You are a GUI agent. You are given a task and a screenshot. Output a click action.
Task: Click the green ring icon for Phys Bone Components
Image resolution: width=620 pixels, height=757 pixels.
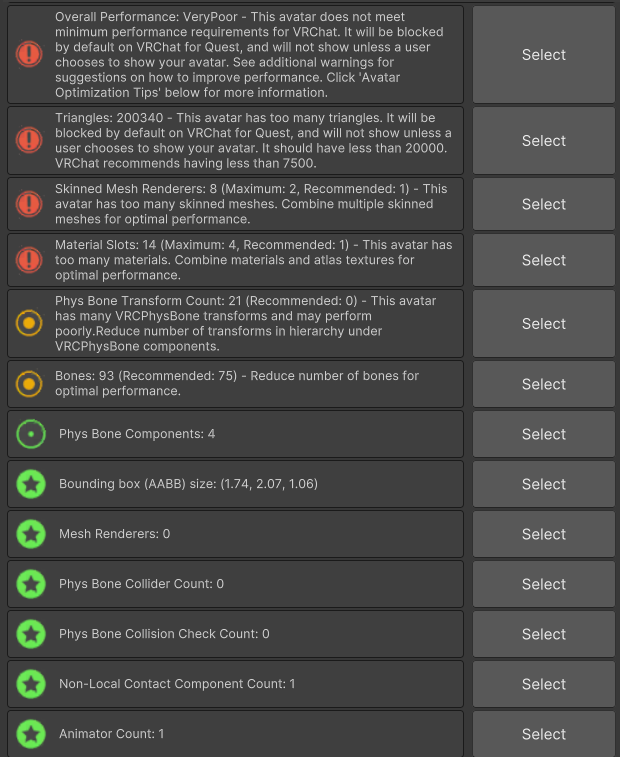31,434
